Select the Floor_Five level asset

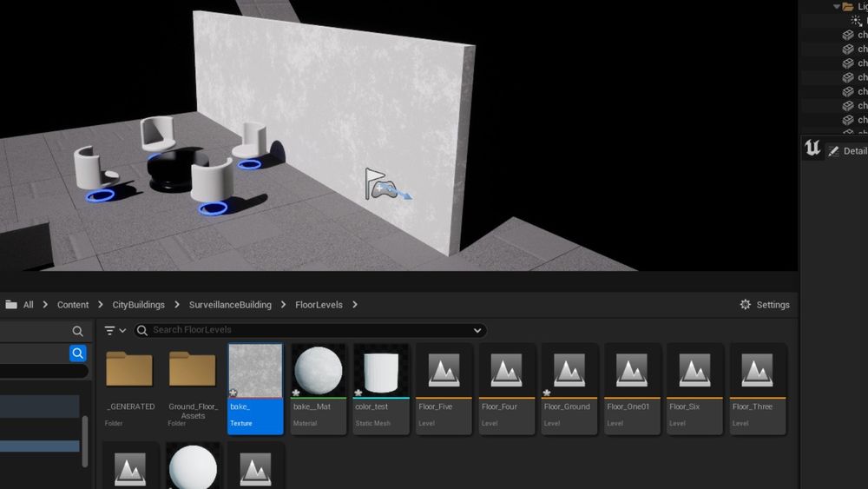tap(444, 389)
